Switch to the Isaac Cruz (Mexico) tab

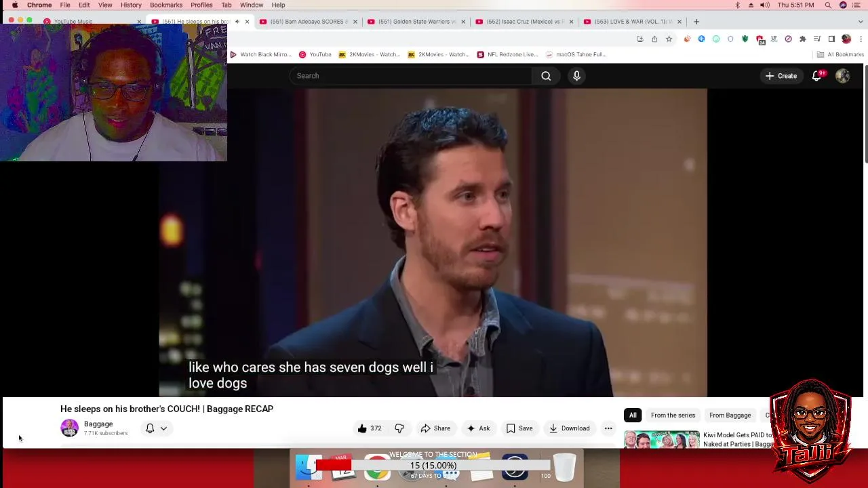[524, 22]
